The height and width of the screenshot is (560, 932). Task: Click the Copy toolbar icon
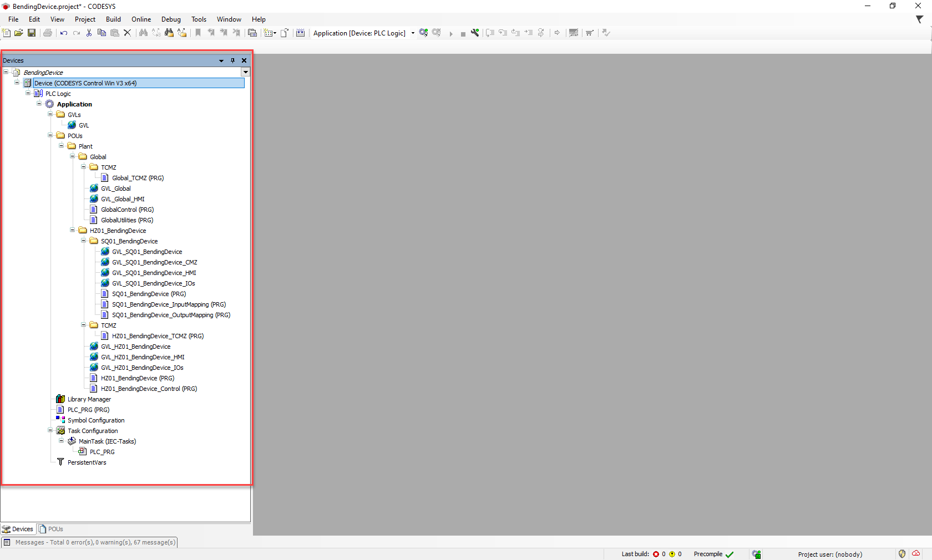tap(102, 33)
